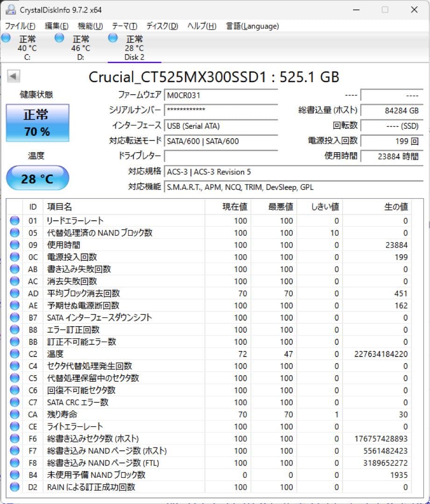The image size is (430, 504).
Task: Click the 正常 70 % health status button
Action: (37, 123)
